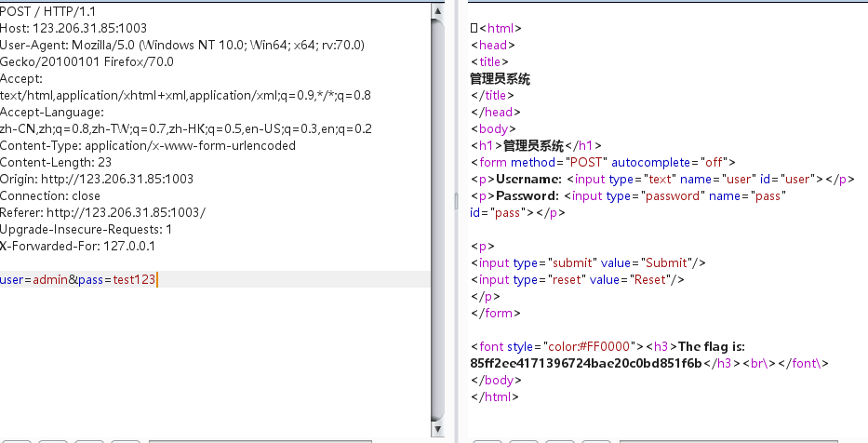
Task: Click the '<form method="POST"' line in response
Action: coord(603,162)
